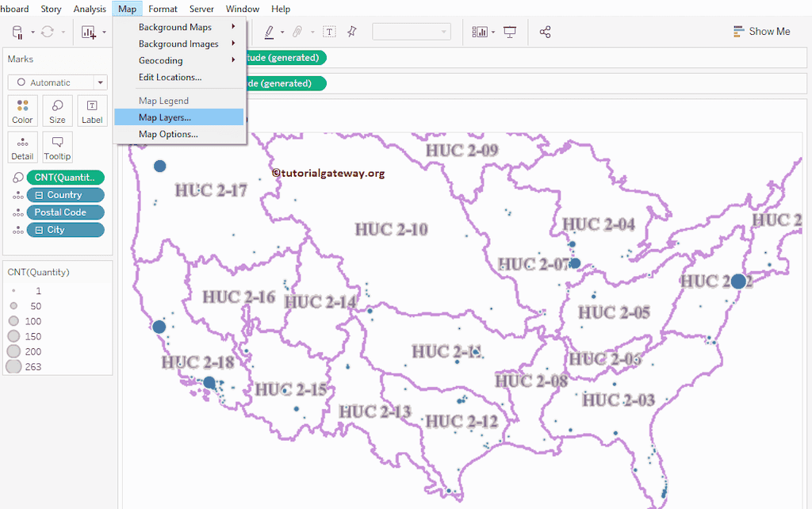Toggle mark labels with the T icon

(x=330, y=31)
